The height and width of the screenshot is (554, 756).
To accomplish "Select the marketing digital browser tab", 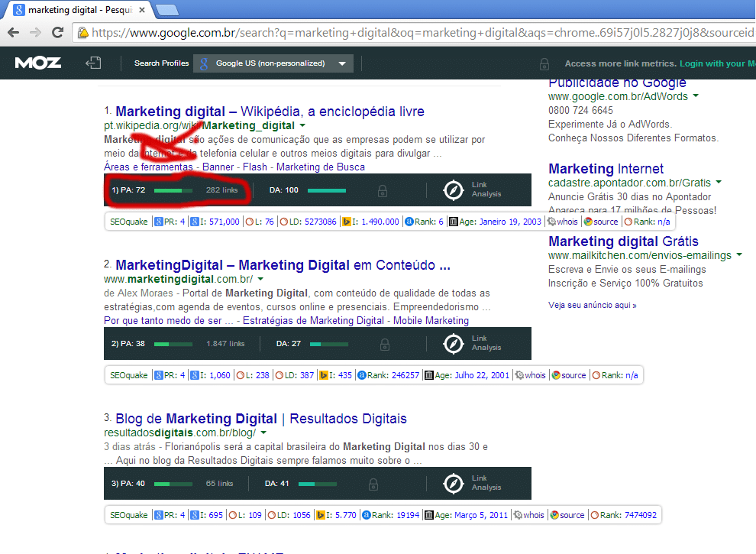I will coord(79,10).
